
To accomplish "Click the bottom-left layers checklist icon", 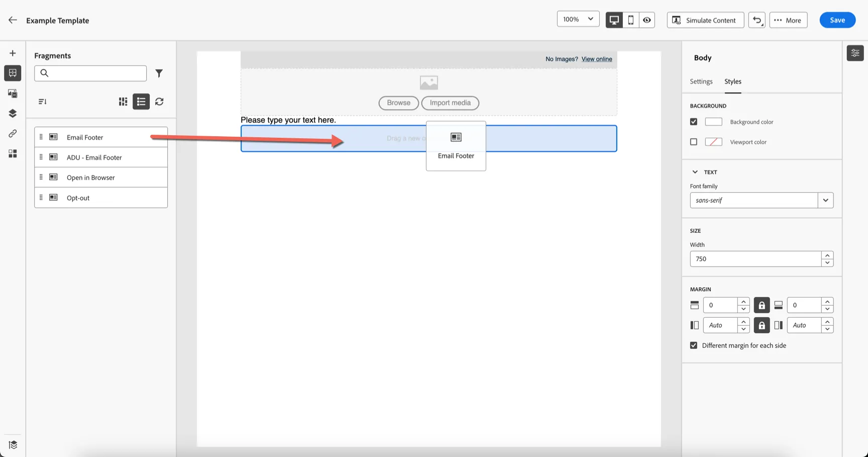I will coord(13,445).
